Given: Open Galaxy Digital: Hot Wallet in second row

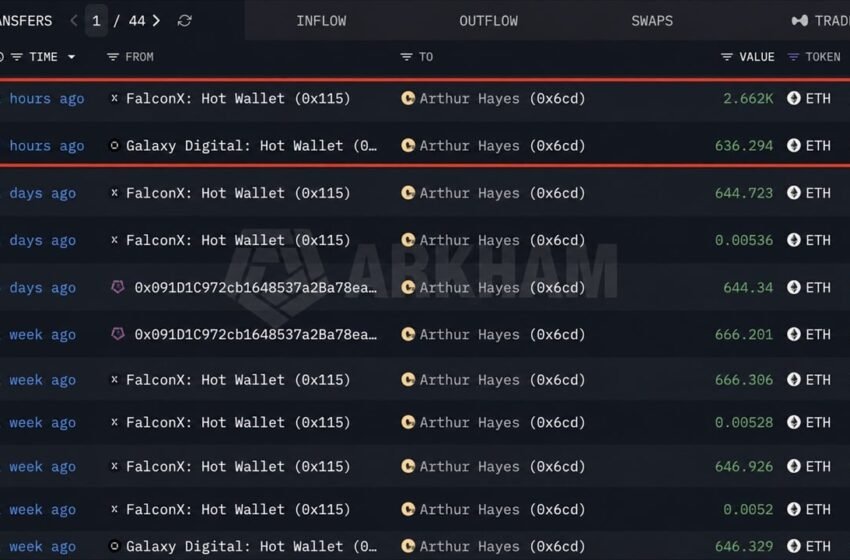Looking at the screenshot, I should point(252,145).
